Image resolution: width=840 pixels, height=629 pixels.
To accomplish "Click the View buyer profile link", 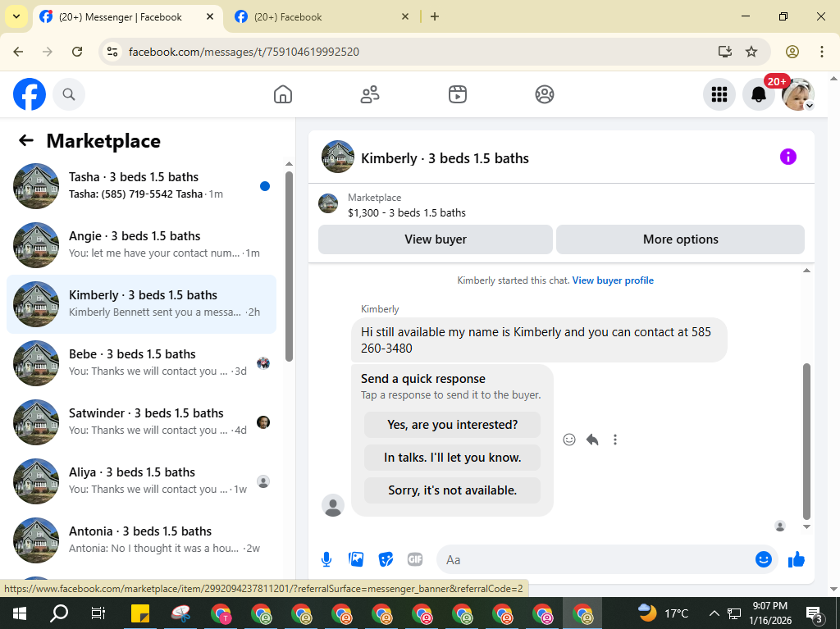I will [x=613, y=280].
